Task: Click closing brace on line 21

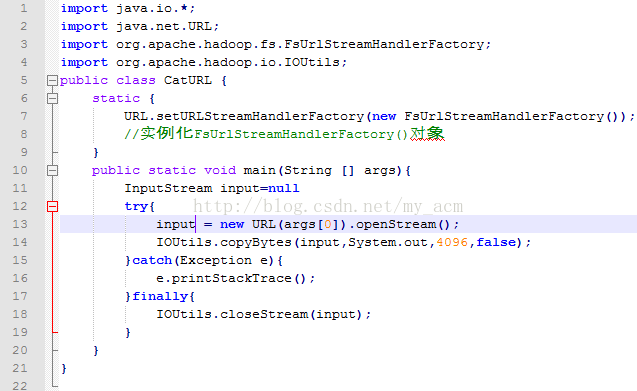Action: (x=64, y=368)
